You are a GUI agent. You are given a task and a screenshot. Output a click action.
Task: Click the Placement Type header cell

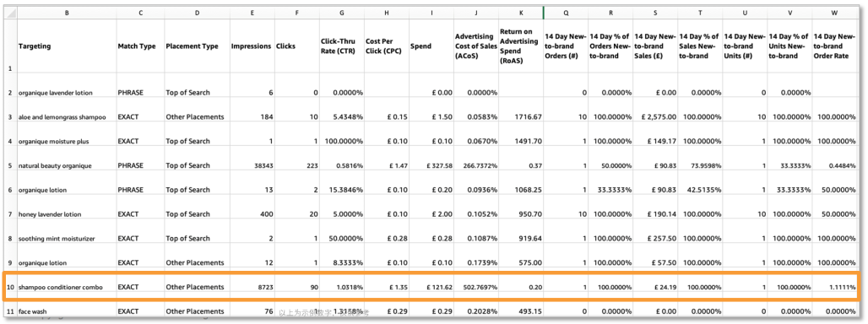[x=197, y=46]
